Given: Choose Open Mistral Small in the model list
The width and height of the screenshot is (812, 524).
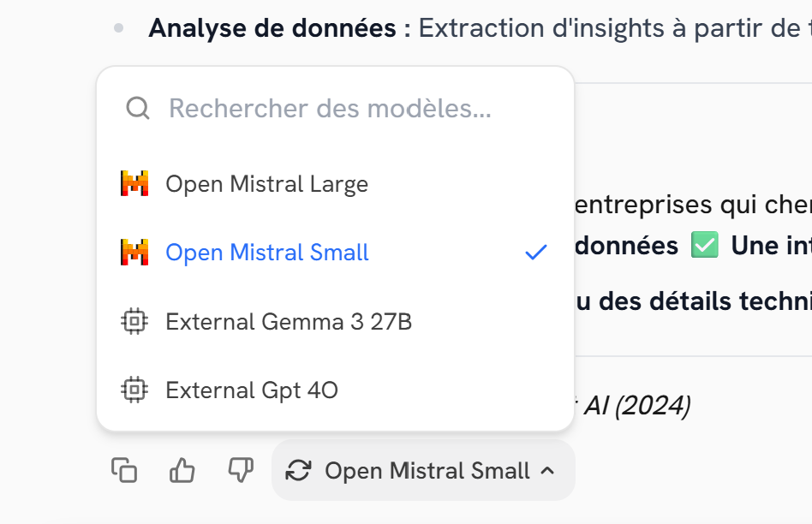Looking at the screenshot, I should 267,253.
